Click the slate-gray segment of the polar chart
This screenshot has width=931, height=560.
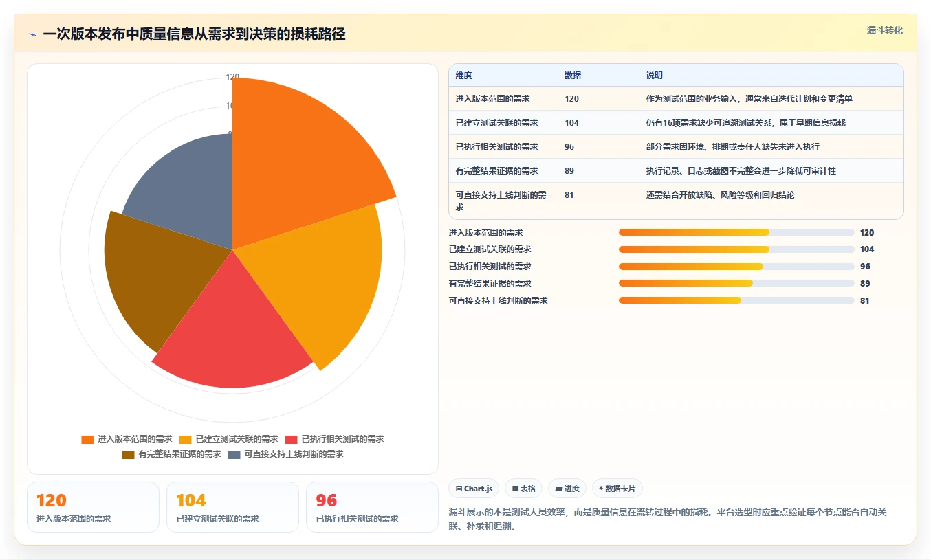189,192
